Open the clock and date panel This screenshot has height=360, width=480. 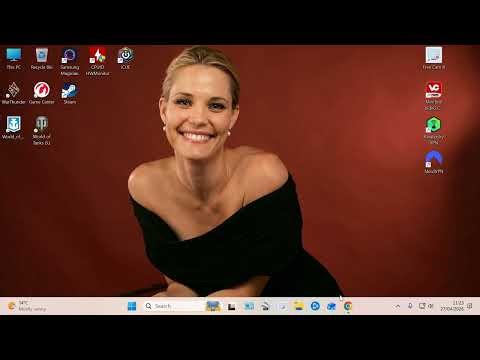452,306
